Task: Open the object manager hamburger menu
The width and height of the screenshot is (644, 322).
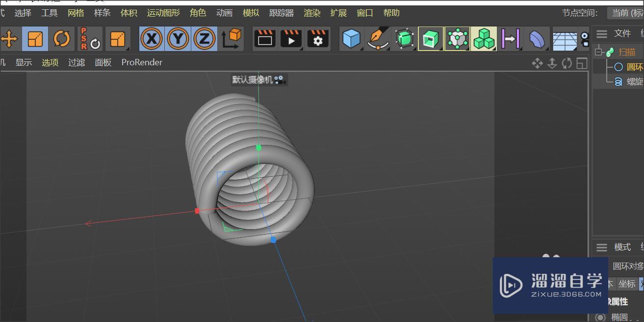Action: 601,33
